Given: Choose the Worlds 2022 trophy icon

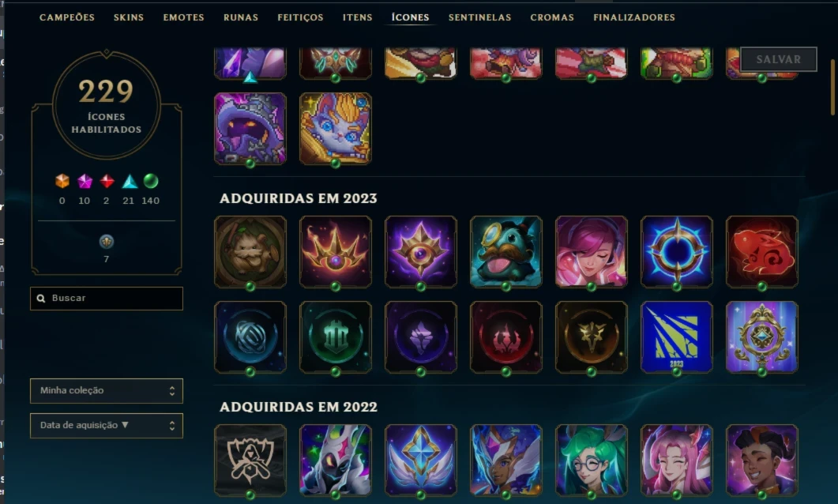Looking at the screenshot, I should pos(250,461).
